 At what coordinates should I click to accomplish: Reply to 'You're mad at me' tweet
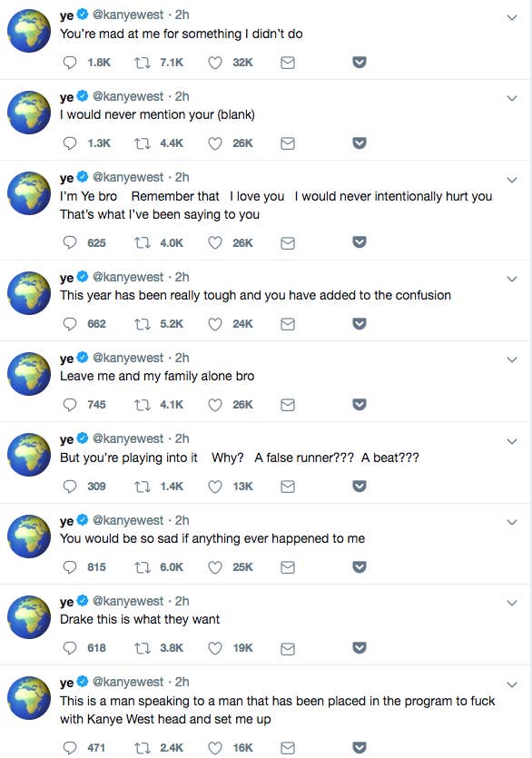(70, 63)
